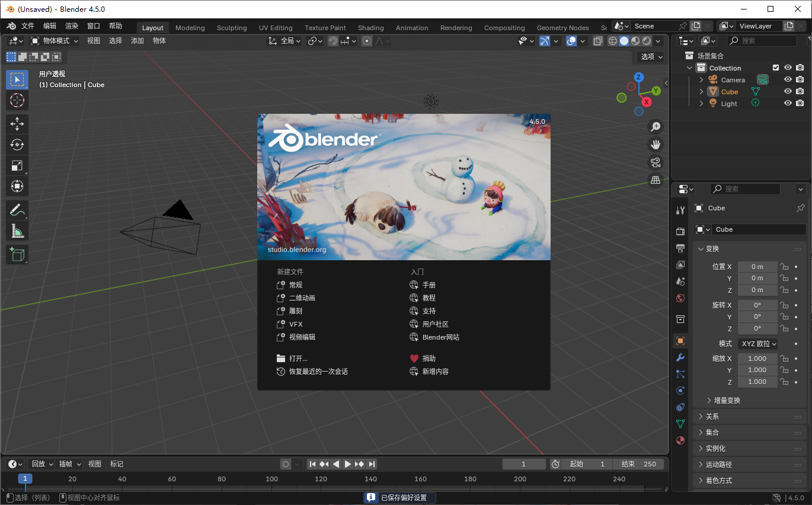Select the Measure tool

17,231
